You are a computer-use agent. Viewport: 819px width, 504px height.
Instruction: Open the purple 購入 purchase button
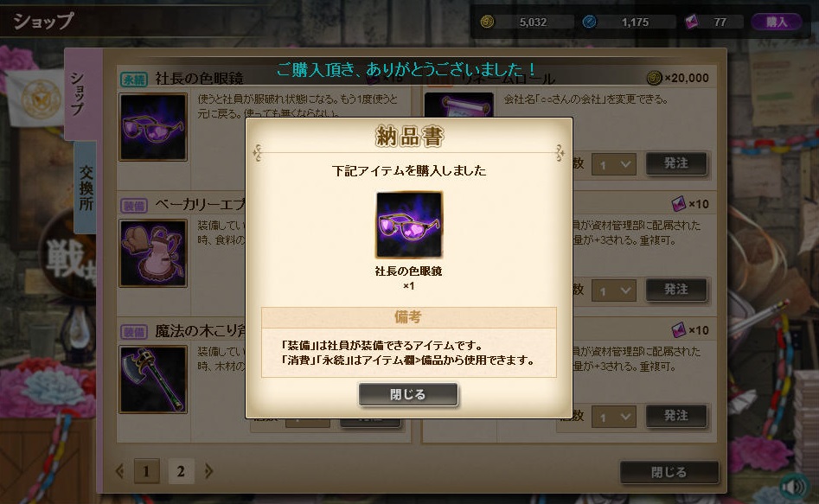click(x=776, y=22)
